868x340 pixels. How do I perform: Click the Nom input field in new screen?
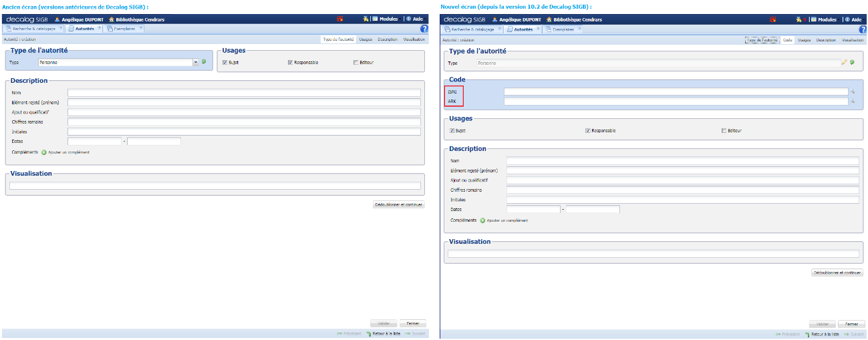point(683,161)
